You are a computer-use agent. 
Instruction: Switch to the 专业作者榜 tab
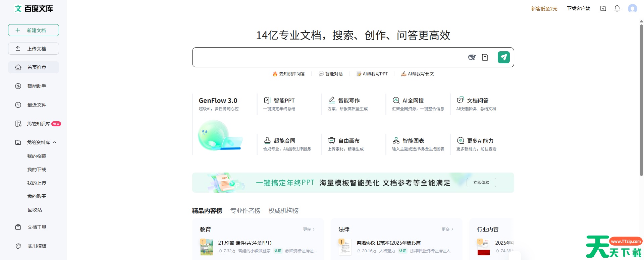point(245,210)
